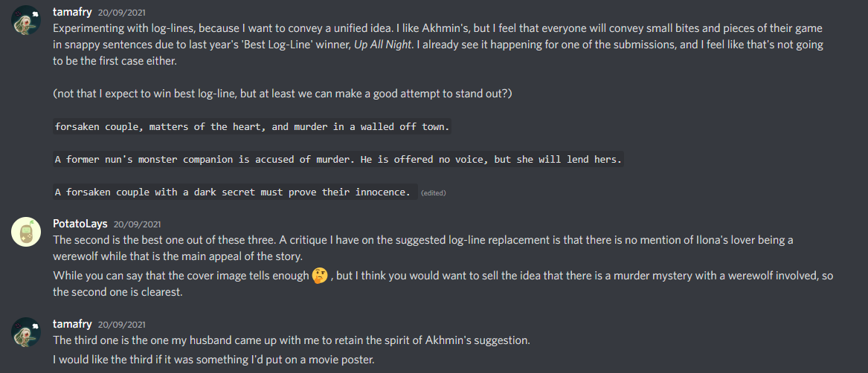The image size is (868, 373).
Task: Click the "dark secret must prove" code line
Action: (233, 192)
